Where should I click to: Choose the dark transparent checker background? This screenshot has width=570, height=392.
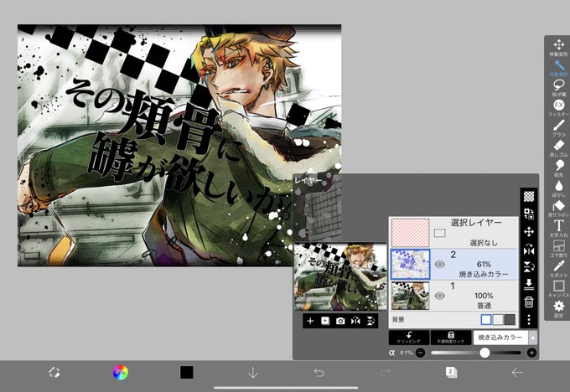(510, 320)
